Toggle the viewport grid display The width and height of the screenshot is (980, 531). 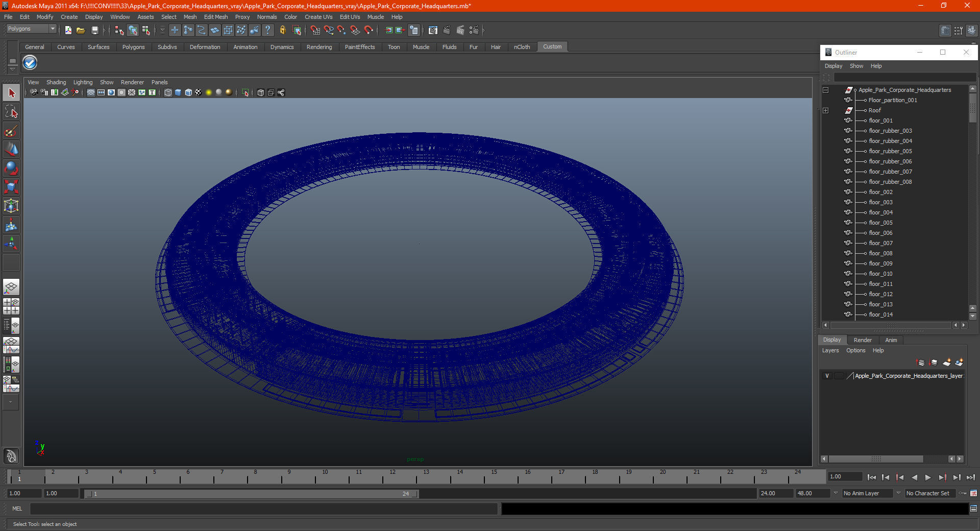point(91,92)
